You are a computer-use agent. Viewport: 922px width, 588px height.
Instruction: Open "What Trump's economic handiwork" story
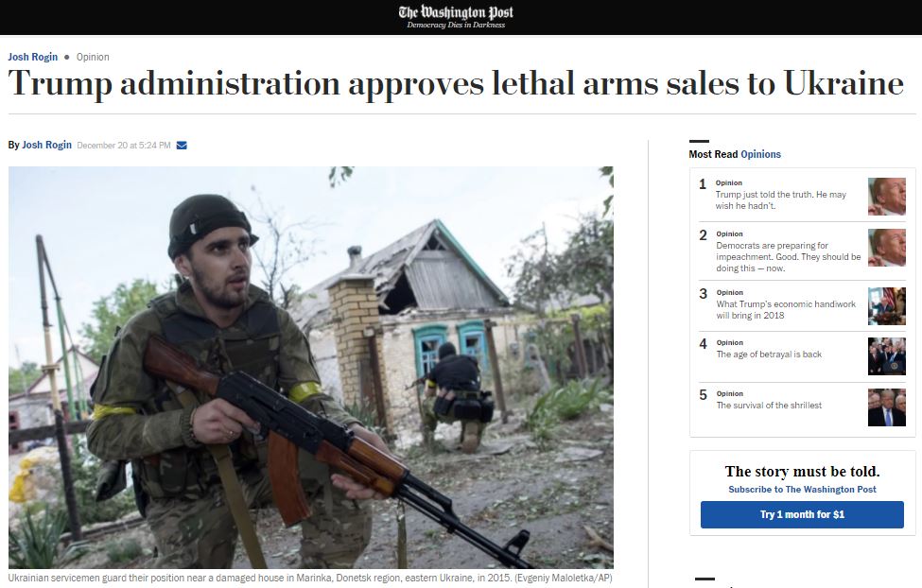(x=786, y=309)
